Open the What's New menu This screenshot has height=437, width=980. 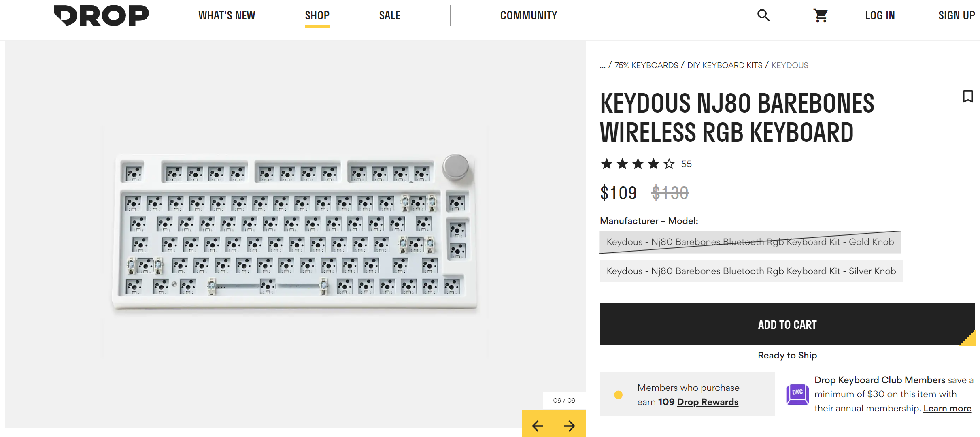(x=227, y=15)
